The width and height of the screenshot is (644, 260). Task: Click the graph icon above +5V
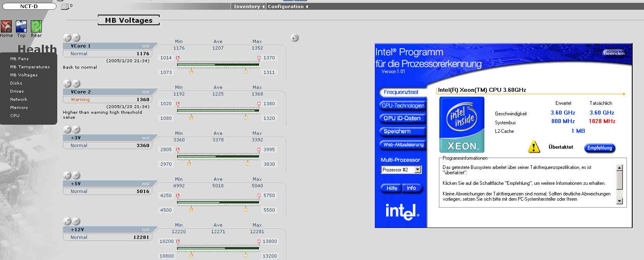pyautogui.click(x=76, y=175)
